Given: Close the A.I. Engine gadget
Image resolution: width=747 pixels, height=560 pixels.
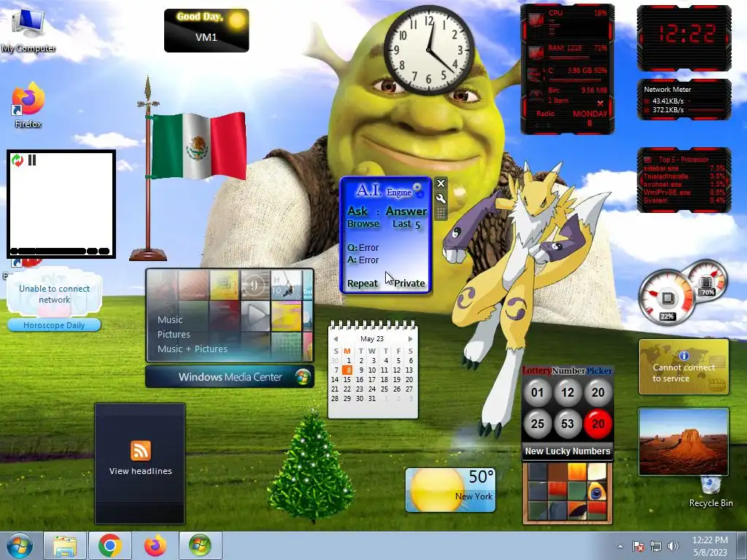Looking at the screenshot, I should 441,183.
